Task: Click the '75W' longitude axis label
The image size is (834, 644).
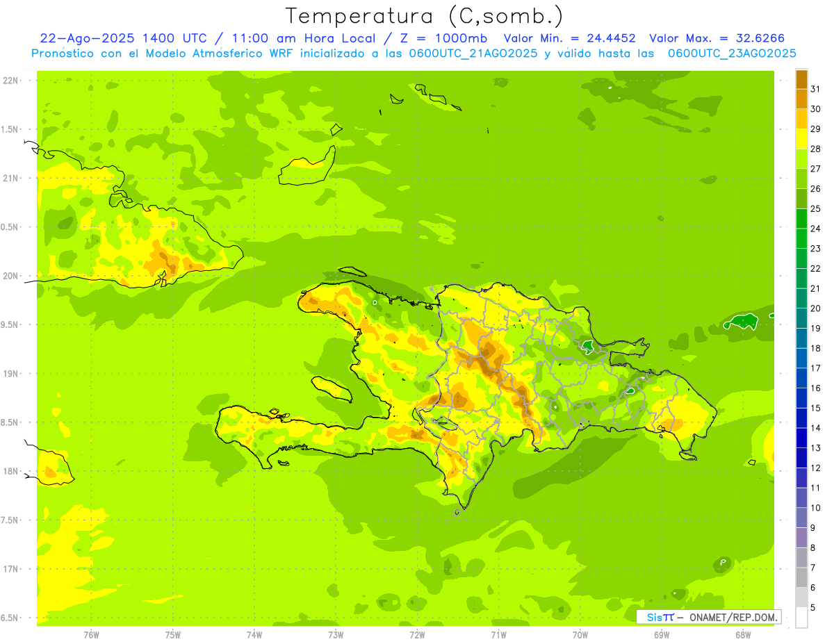Action: pos(173,635)
